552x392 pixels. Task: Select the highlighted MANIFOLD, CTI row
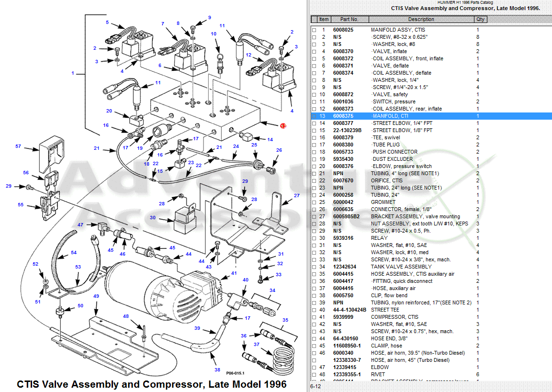point(431,116)
